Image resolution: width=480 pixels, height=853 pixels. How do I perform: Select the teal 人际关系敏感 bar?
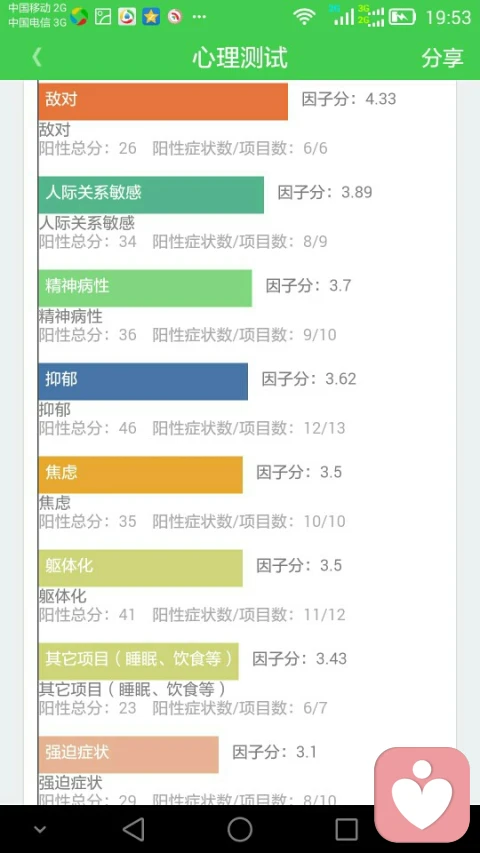click(151, 194)
